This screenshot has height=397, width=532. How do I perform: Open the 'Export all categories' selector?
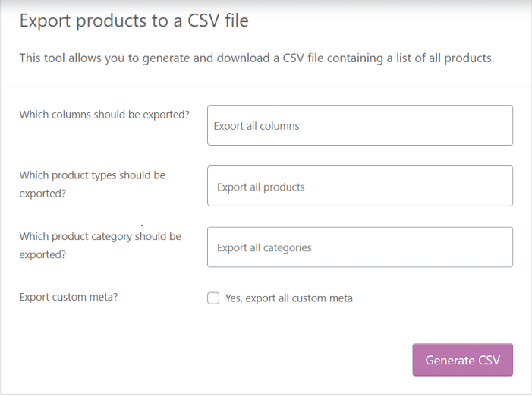360,247
